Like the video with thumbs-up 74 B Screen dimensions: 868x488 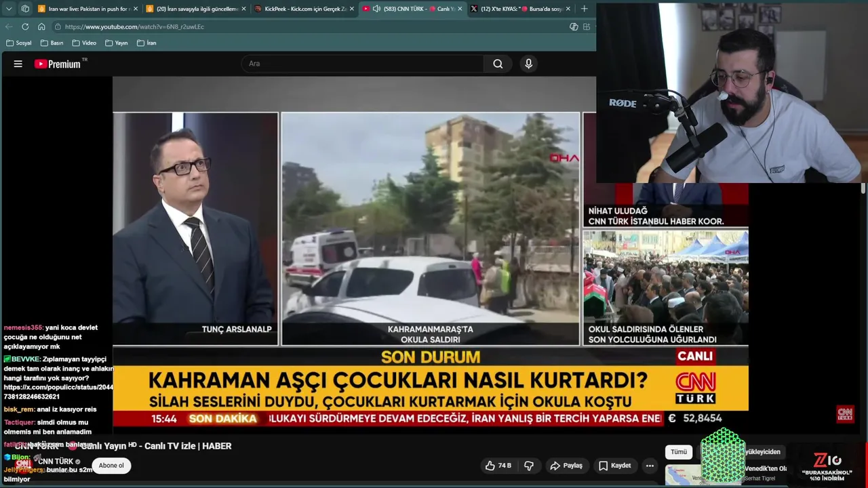[498, 466]
